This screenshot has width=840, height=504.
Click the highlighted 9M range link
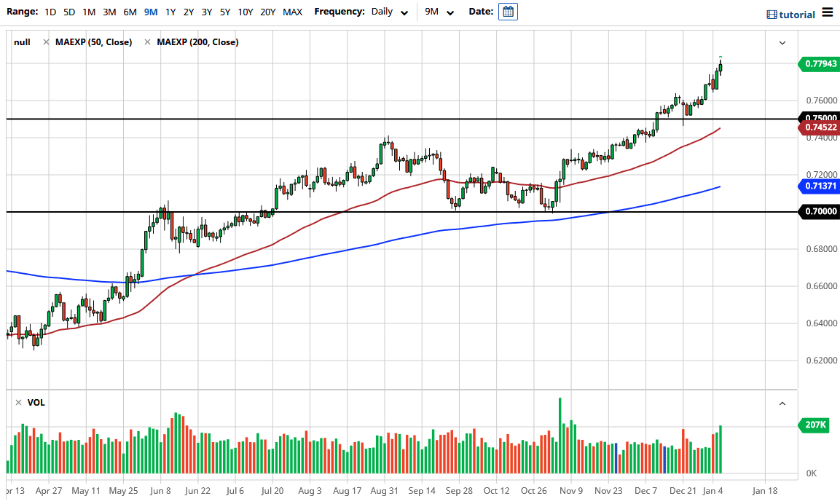click(150, 12)
